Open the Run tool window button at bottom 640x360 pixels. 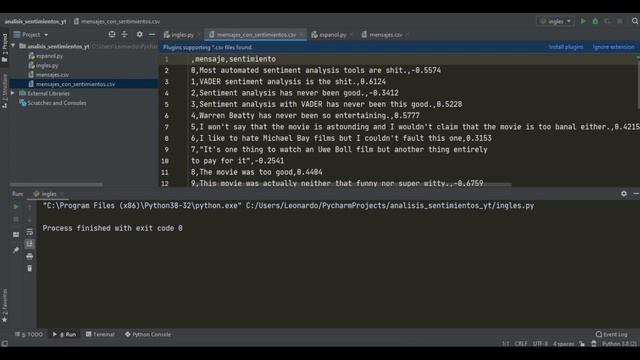pos(64,334)
